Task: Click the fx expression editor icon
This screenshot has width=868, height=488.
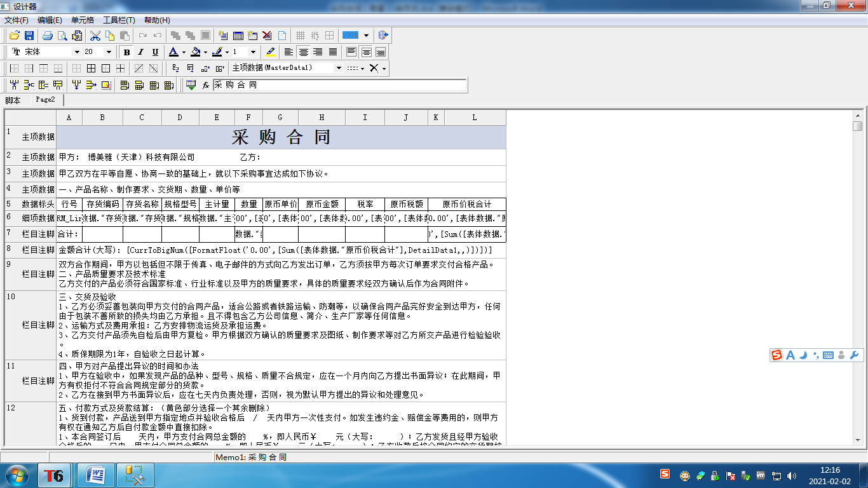Action: pos(206,85)
